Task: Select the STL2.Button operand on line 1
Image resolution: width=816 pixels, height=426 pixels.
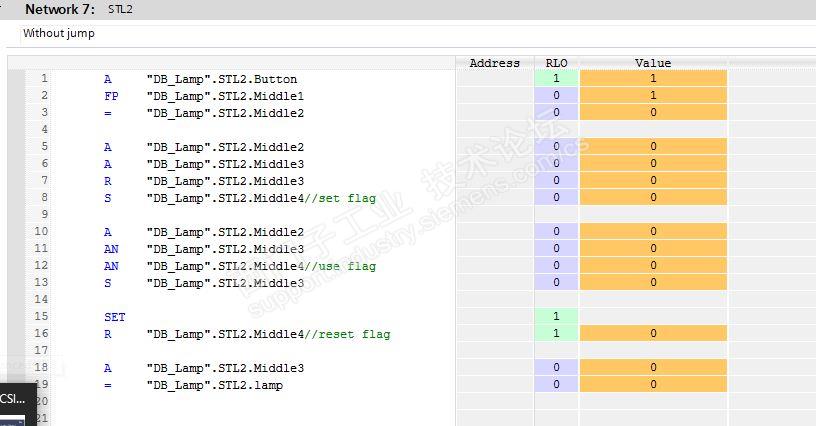Action: [222, 79]
